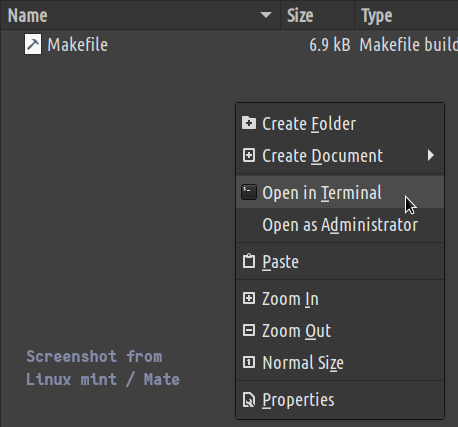The height and width of the screenshot is (427, 458).
Task: Click the Create Document plus icon
Action: (249, 155)
